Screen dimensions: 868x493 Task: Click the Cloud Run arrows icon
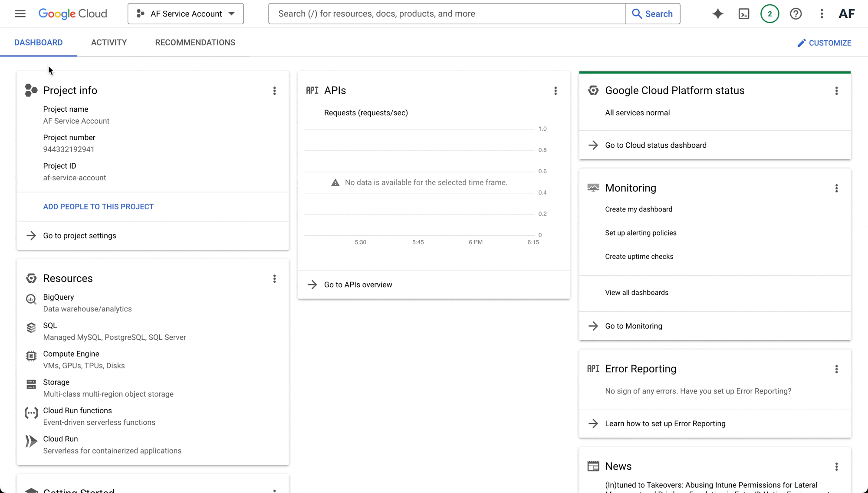click(31, 441)
